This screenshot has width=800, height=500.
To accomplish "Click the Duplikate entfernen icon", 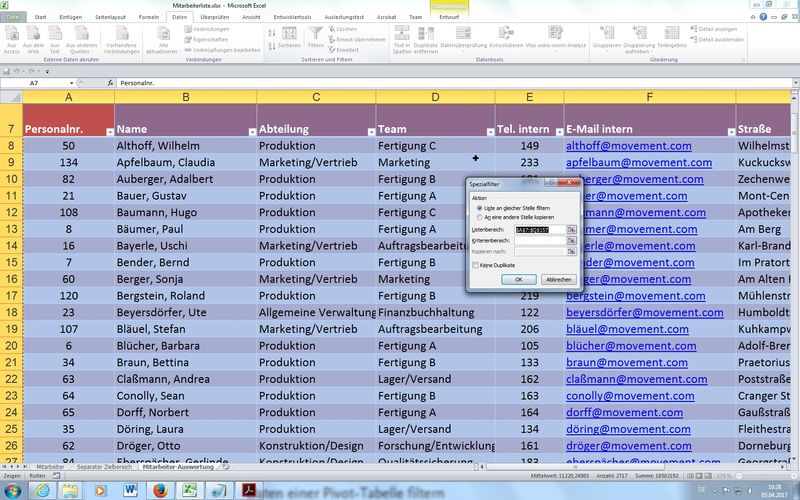I will point(425,41).
